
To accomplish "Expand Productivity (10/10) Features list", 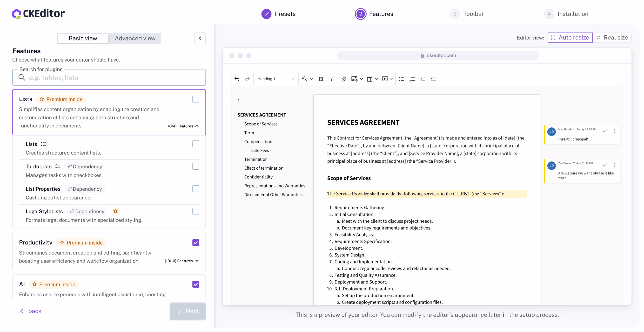I will (197, 261).
